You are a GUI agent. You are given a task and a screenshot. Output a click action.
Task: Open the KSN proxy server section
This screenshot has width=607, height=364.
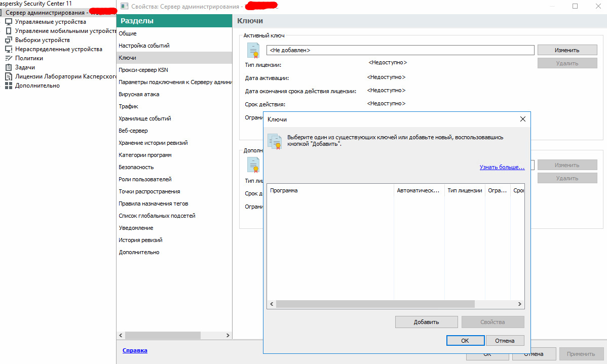[143, 70]
